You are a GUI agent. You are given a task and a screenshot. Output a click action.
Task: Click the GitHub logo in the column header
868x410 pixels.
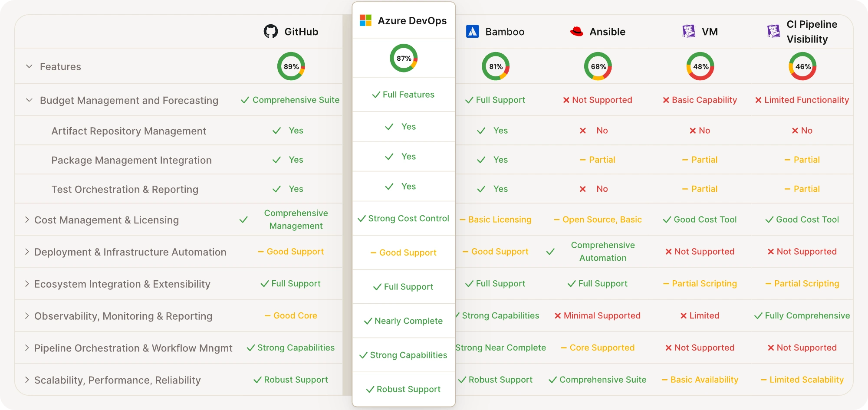[270, 31]
